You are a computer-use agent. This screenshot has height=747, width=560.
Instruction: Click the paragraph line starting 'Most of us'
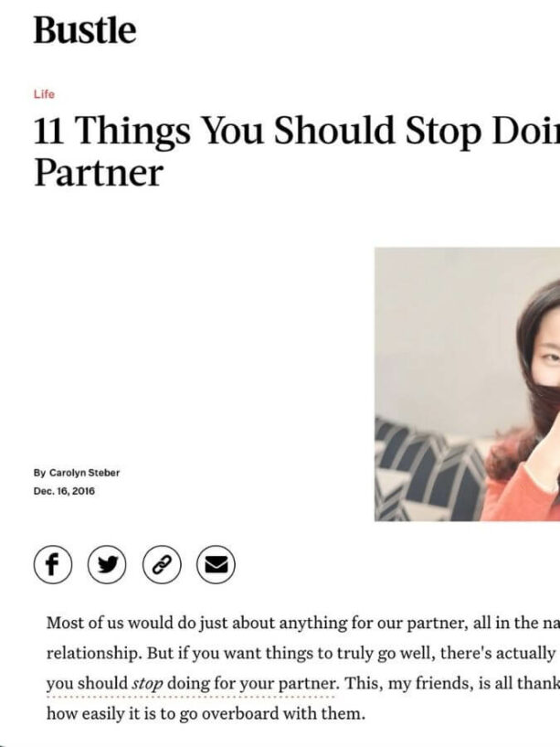(x=303, y=623)
